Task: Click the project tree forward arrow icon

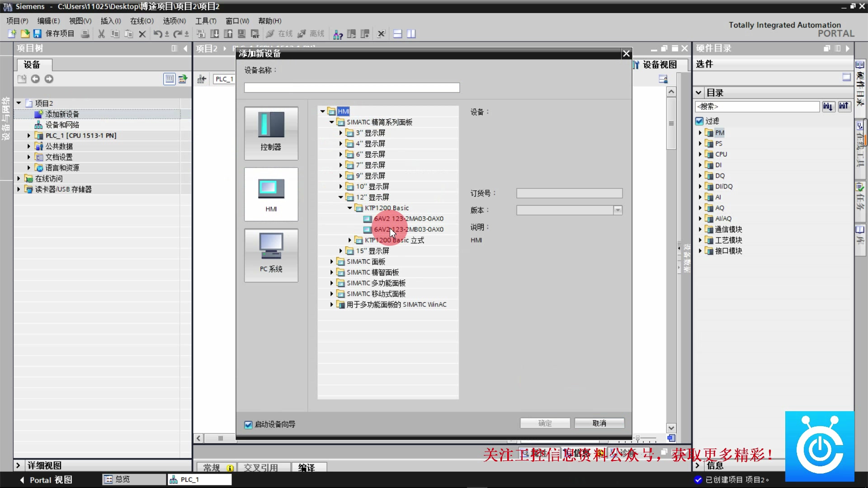Action: pyautogui.click(x=49, y=79)
